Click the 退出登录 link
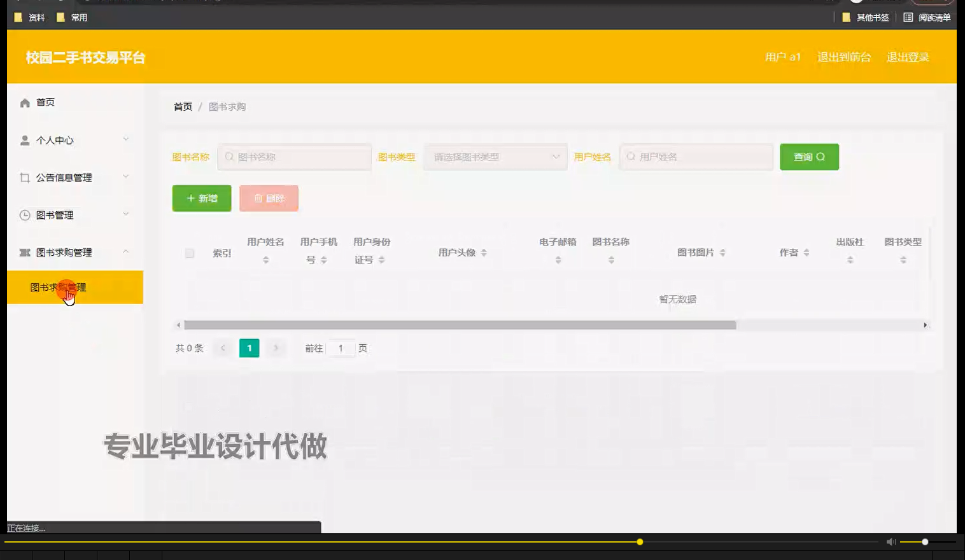The width and height of the screenshot is (965, 560). tap(908, 57)
